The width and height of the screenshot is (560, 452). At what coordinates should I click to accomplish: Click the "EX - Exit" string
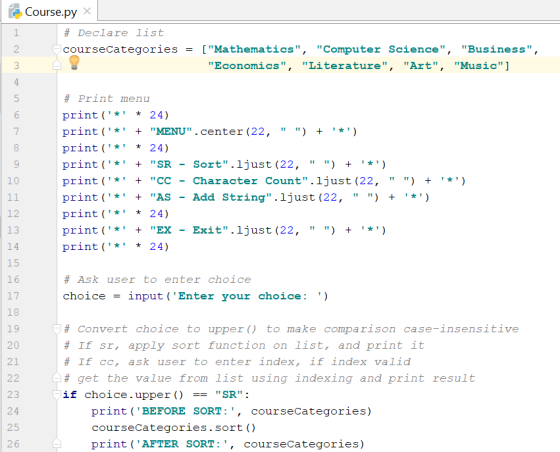[x=189, y=230]
